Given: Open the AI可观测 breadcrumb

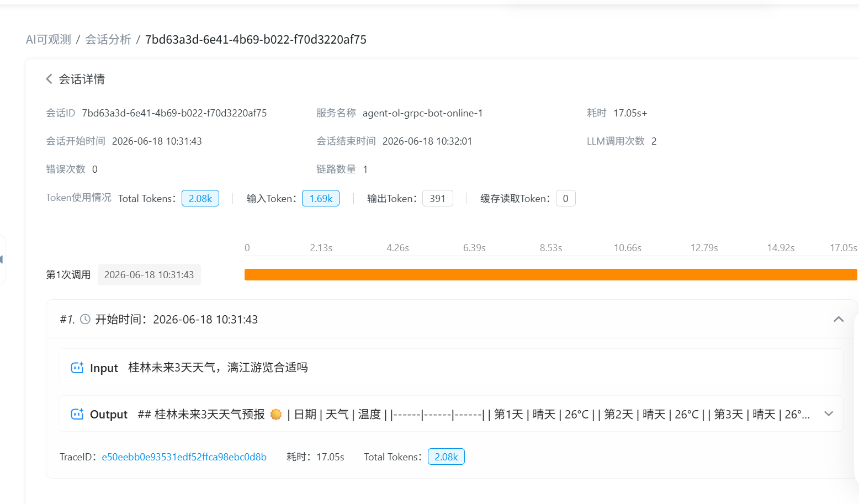Looking at the screenshot, I should [49, 40].
